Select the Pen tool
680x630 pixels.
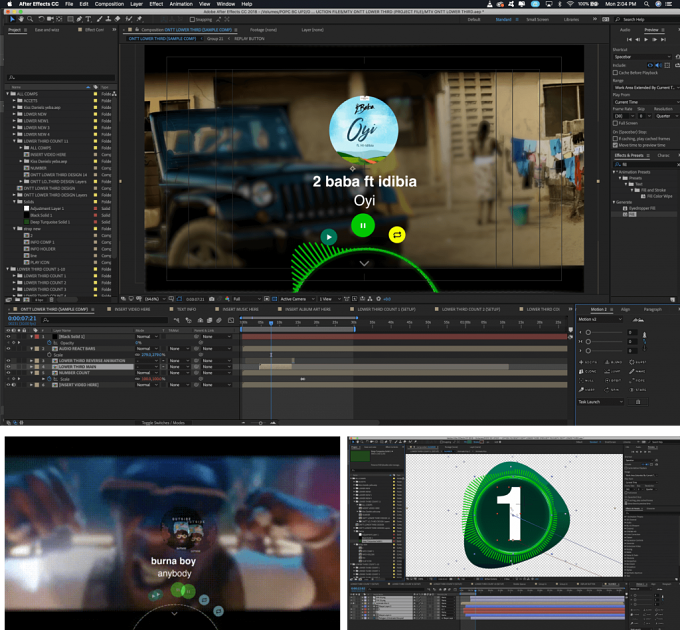coord(79,19)
